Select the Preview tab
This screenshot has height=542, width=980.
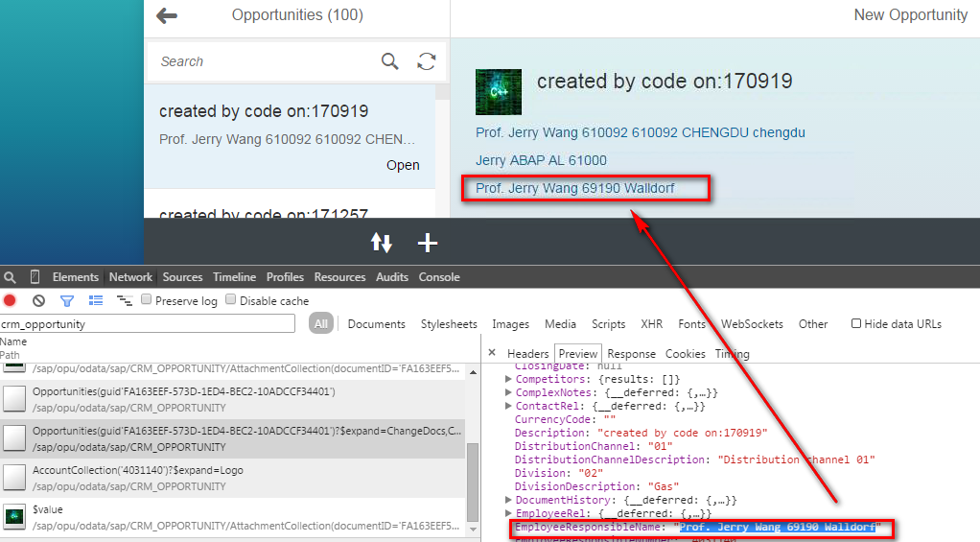pyautogui.click(x=578, y=354)
